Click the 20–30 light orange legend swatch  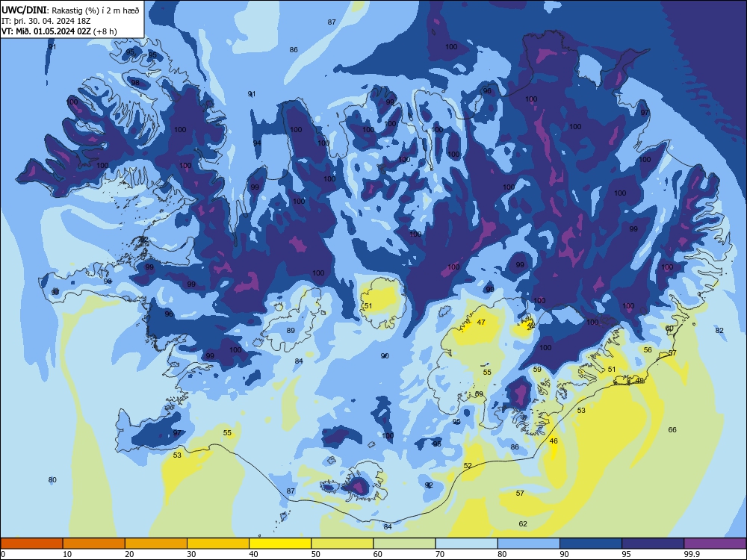click(x=156, y=544)
